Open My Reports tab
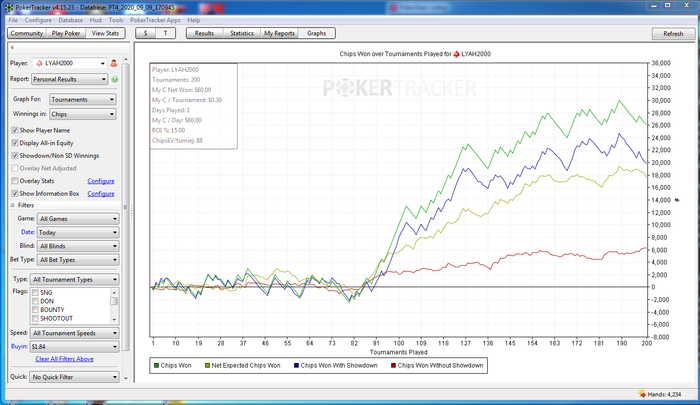 (x=279, y=33)
